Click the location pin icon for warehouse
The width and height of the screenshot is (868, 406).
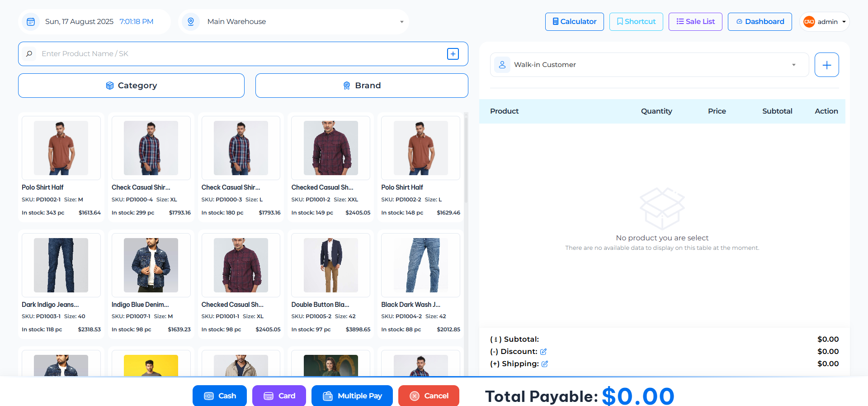point(191,22)
